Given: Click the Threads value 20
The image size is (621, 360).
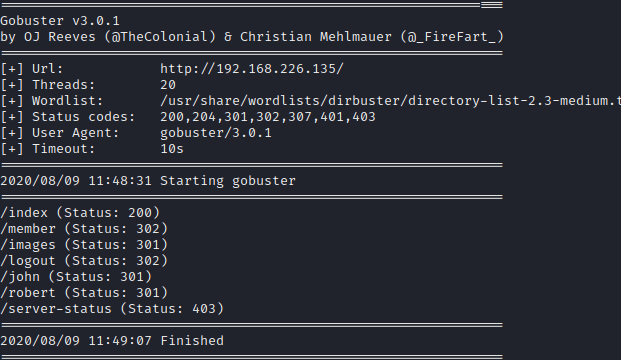Looking at the screenshot, I should [x=168, y=85].
